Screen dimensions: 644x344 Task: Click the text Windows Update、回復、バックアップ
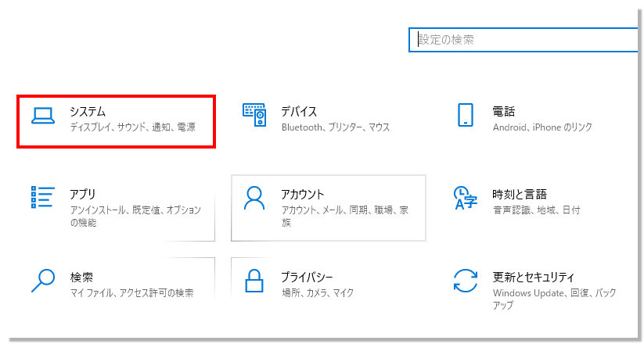pyautogui.click(x=555, y=299)
